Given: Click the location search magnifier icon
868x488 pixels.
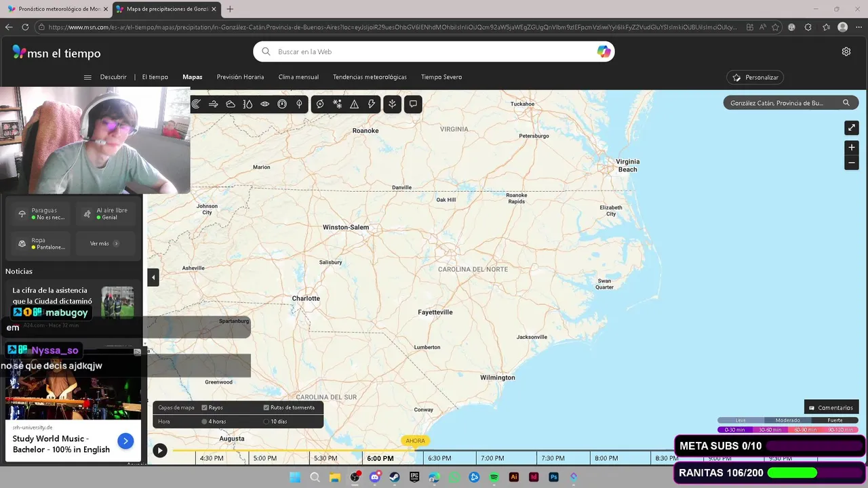Looking at the screenshot, I should click(x=846, y=103).
